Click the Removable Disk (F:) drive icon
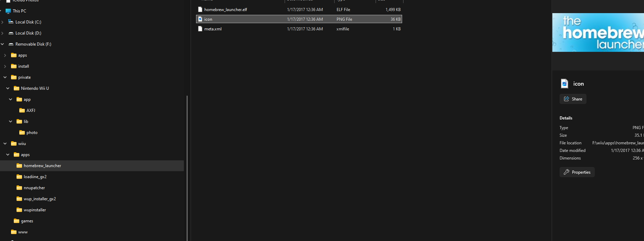Viewport: 644px width, 241px height. tap(11, 44)
